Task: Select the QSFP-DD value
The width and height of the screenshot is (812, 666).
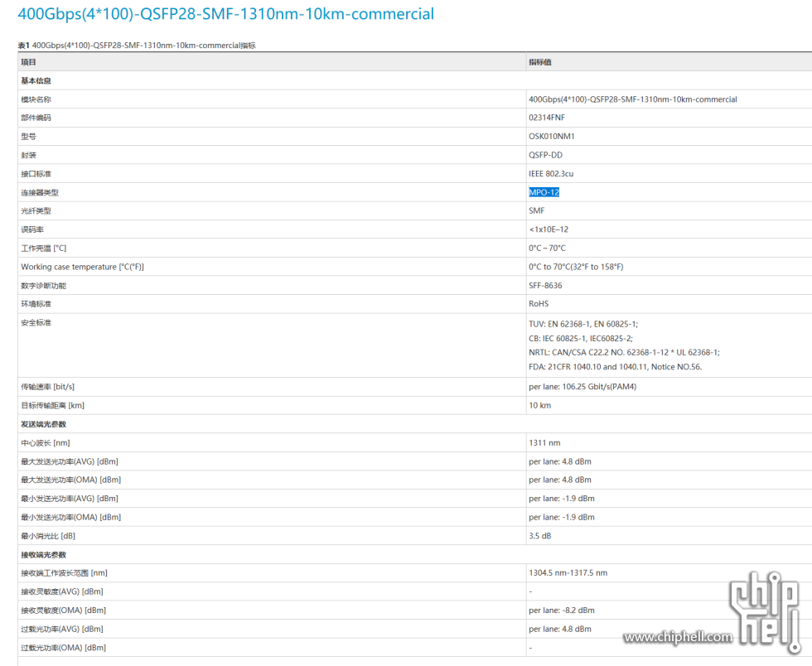Action: click(x=546, y=156)
